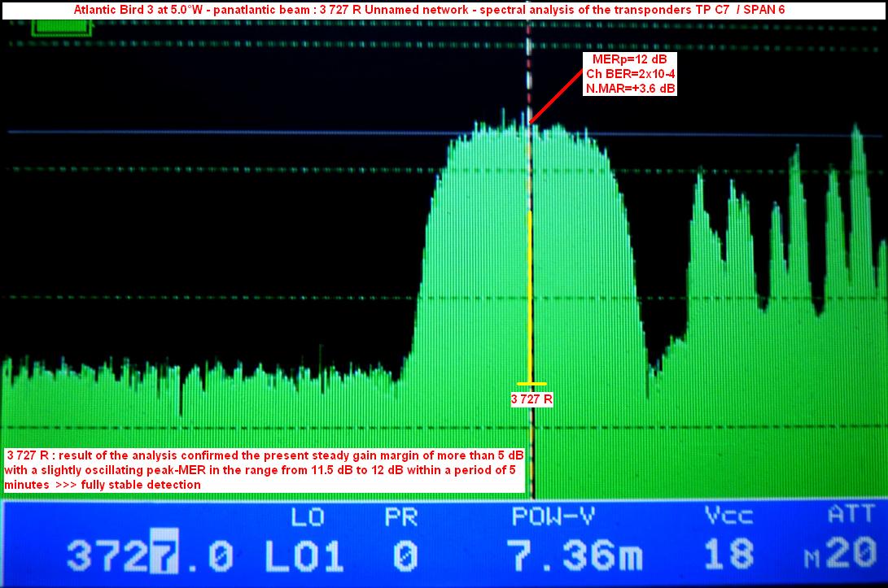Click the 3727.0 frequency readout

point(149,556)
